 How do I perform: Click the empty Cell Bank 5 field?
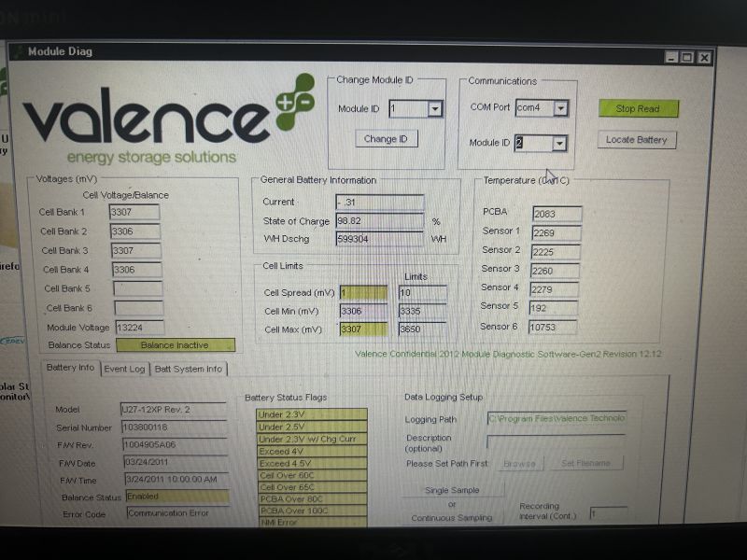pos(138,288)
